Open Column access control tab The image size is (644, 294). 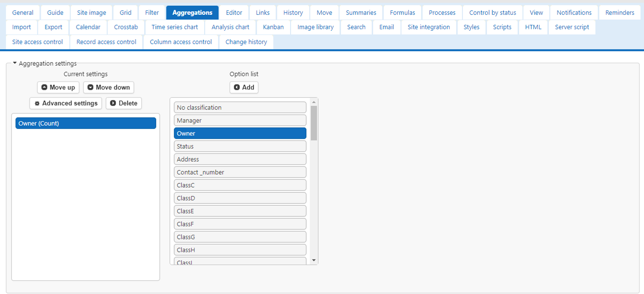[x=181, y=42]
